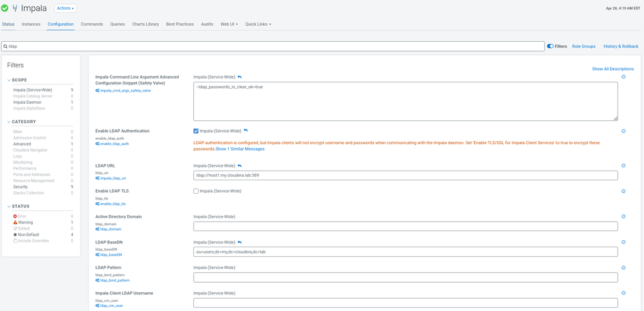Click gear icon next to ldap_domain
Image resolution: width=644 pixels, height=311 pixels.
click(97, 229)
